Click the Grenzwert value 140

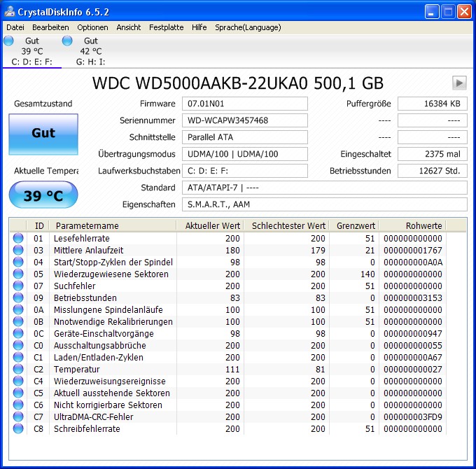click(x=367, y=274)
